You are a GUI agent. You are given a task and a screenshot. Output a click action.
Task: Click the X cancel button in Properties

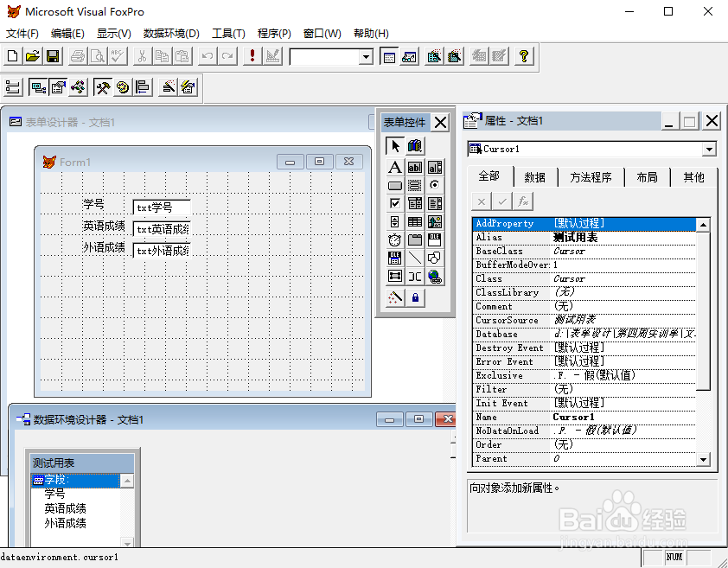pyautogui.click(x=482, y=201)
